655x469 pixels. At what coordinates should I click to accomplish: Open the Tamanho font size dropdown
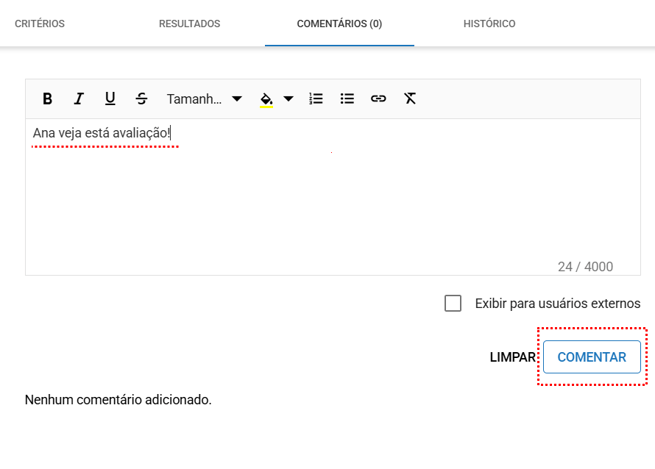pos(204,99)
